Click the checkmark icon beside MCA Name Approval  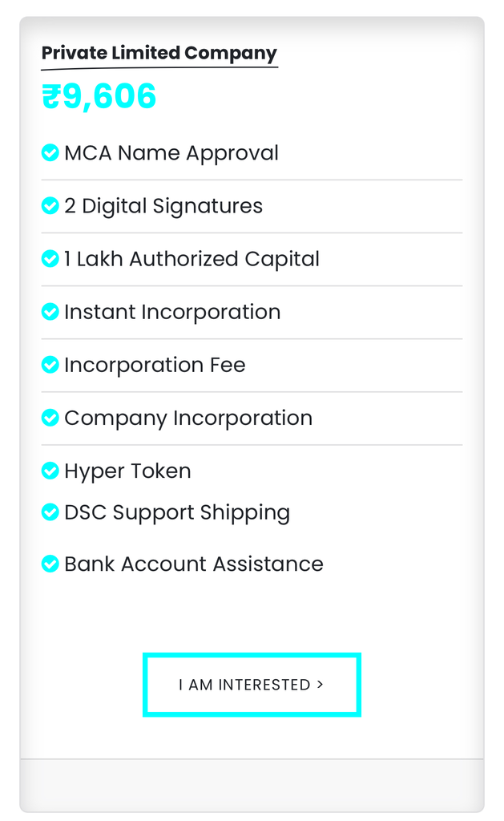[50, 152]
